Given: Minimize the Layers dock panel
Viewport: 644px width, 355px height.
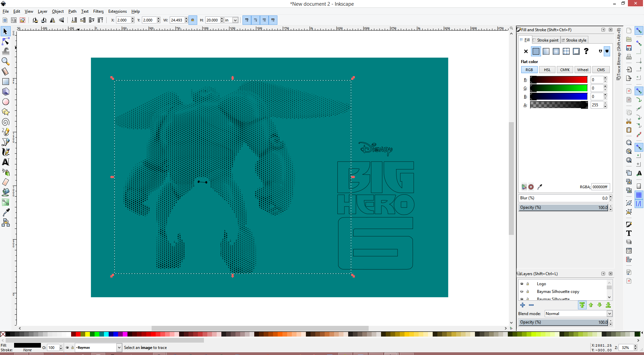Looking at the screenshot, I should [603, 274].
